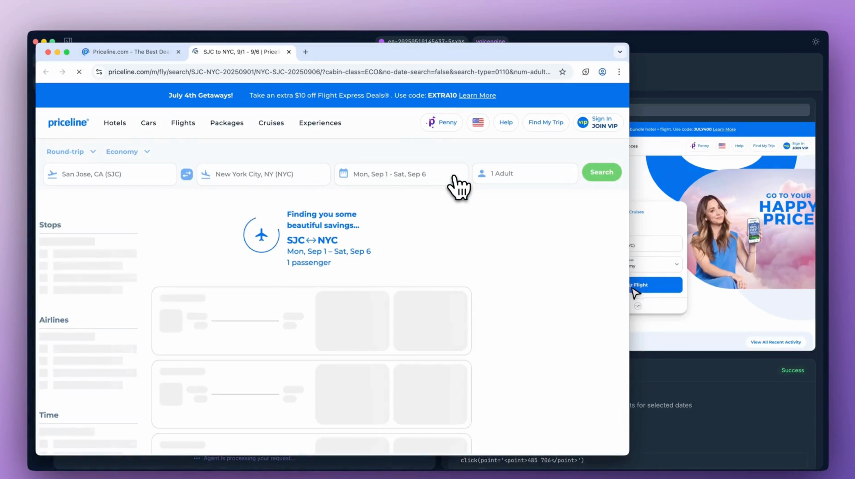
Task: Click the Help button
Action: tap(505, 122)
